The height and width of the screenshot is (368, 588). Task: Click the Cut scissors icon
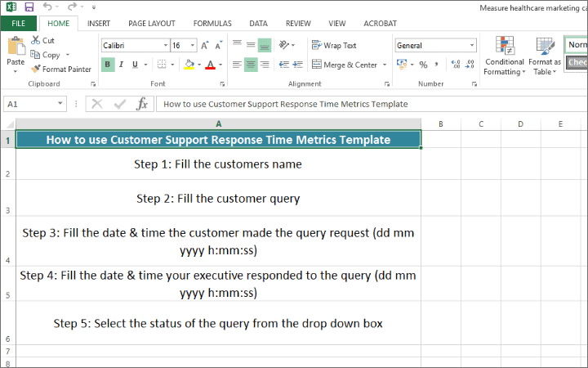coord(36,40)
